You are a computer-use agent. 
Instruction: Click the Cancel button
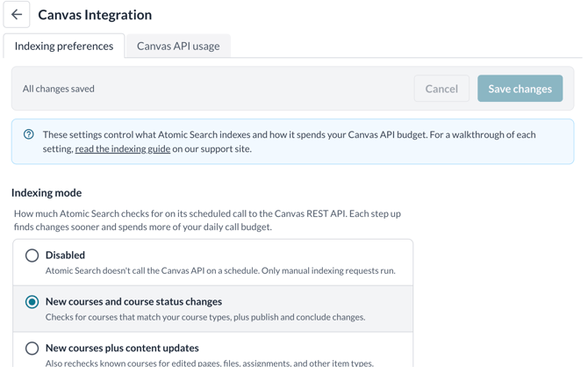(441, 89)
